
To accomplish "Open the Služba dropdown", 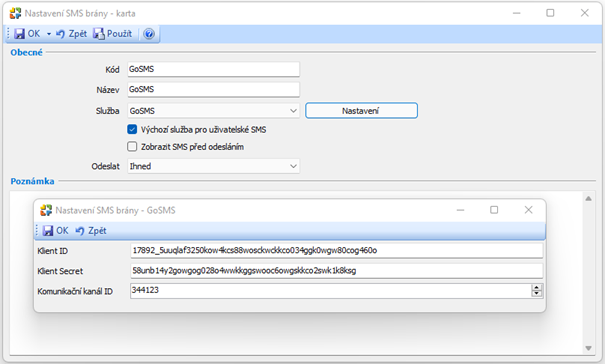I will click(x=213, y=111).
